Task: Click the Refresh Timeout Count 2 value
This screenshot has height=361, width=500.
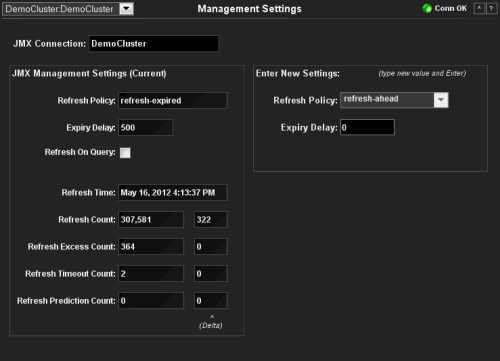Action: point(151,273)
